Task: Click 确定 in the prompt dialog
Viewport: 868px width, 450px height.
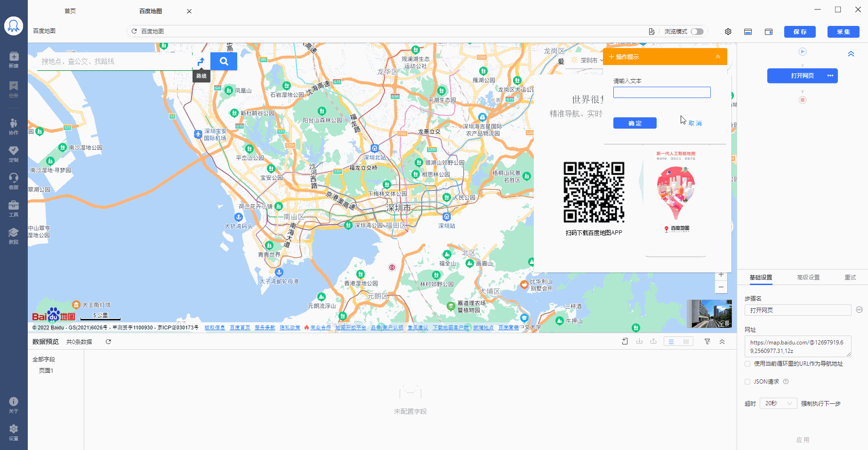Action: [635, 123]
